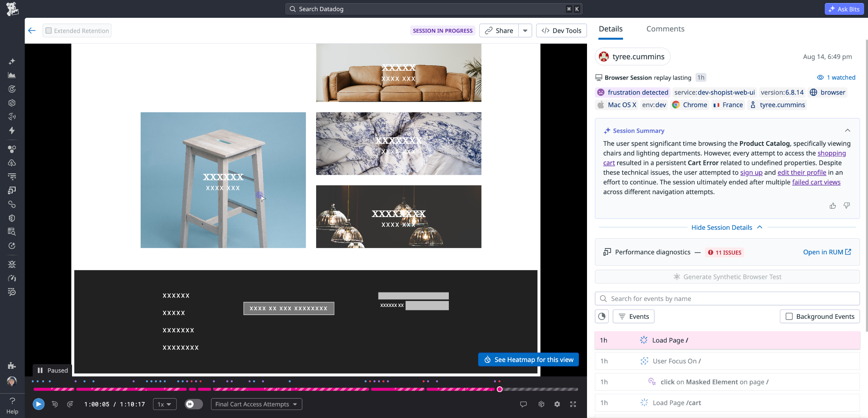This screenshot has width=868, height=418.
Task: Switch to the Comments tab
Action: 665,29
